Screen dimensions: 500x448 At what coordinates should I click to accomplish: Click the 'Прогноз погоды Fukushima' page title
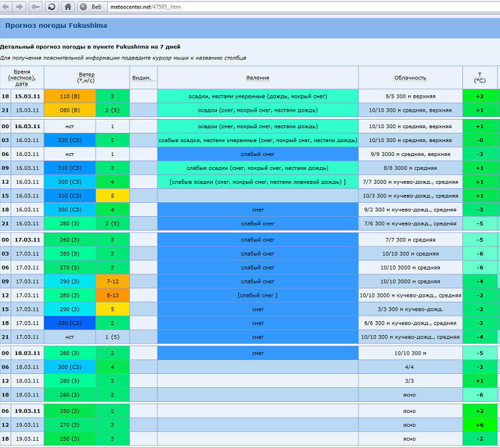tap(56, 26)
